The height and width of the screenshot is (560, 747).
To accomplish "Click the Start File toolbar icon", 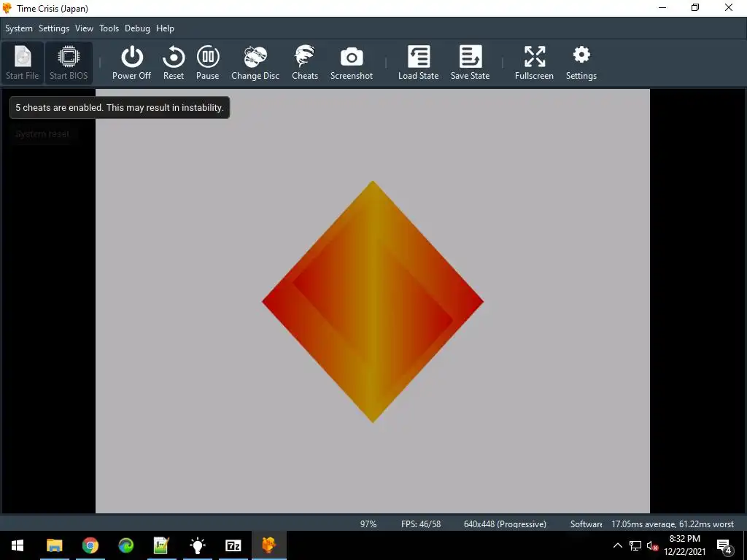I will click(x=23, y=63).
